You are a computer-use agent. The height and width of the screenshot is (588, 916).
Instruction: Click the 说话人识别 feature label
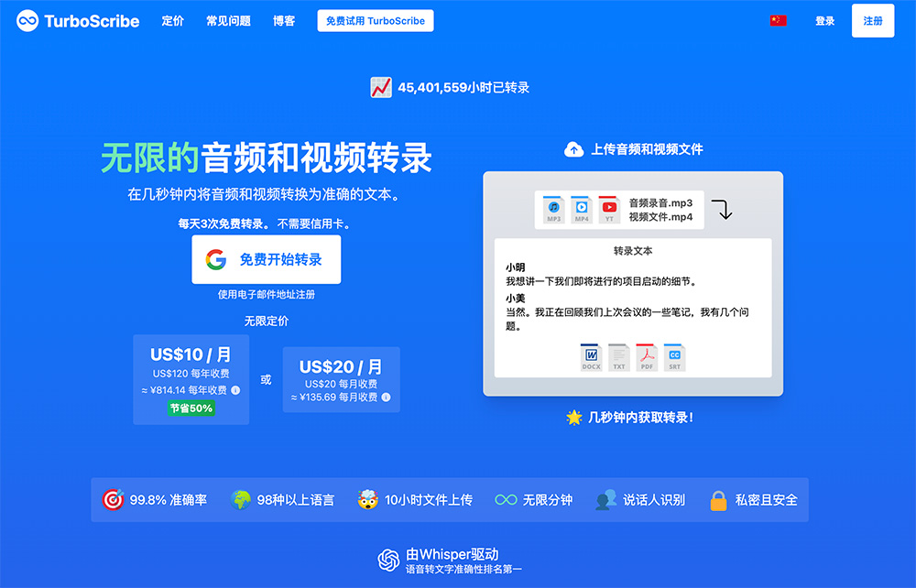(654, 500)
